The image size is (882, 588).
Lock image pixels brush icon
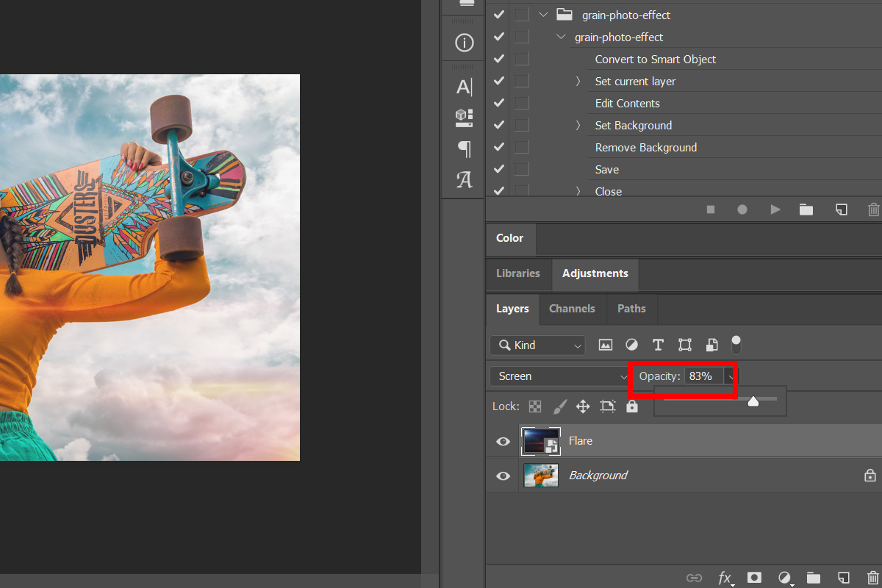559,406
